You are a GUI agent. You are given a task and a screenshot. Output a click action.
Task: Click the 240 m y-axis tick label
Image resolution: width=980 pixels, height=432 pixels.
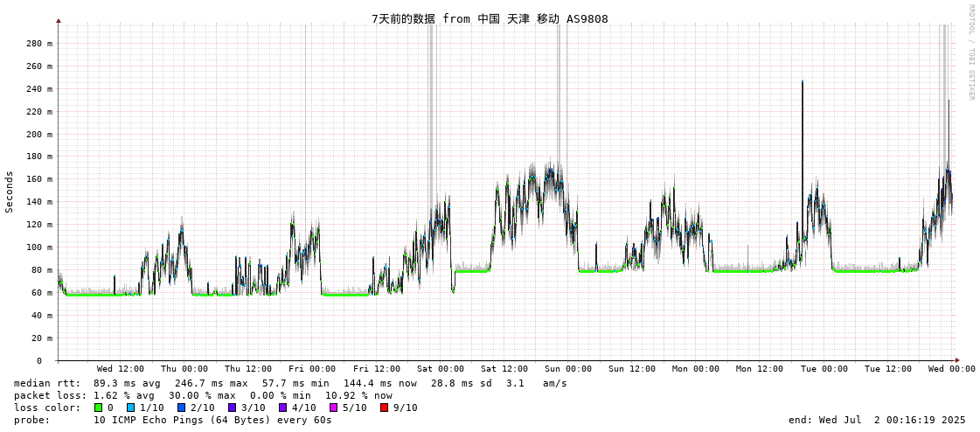pyautogui.click(x=40, y=89)
